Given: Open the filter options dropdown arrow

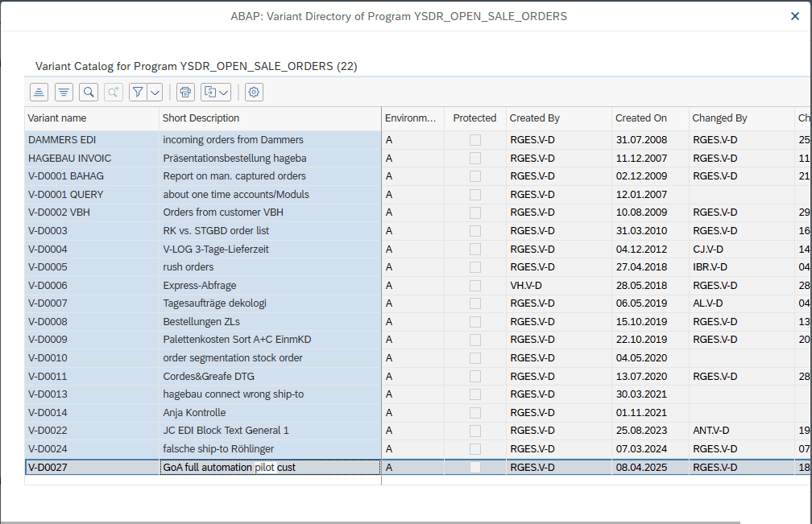Looking at the screenshot, I should 155,92.
